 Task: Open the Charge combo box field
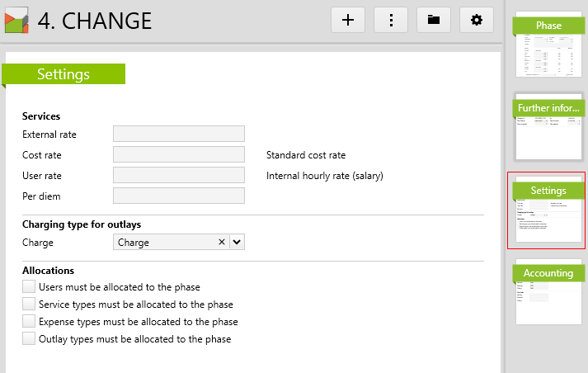click(x=165, y=243)
